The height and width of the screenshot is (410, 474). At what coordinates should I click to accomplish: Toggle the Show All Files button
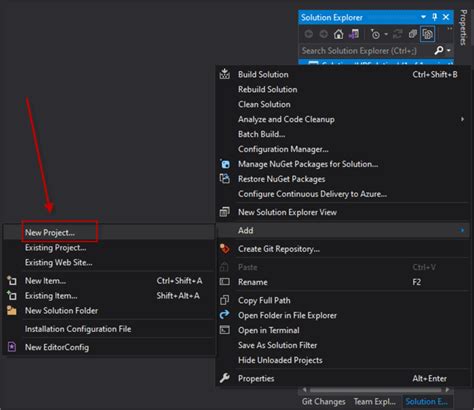(428, 34)
